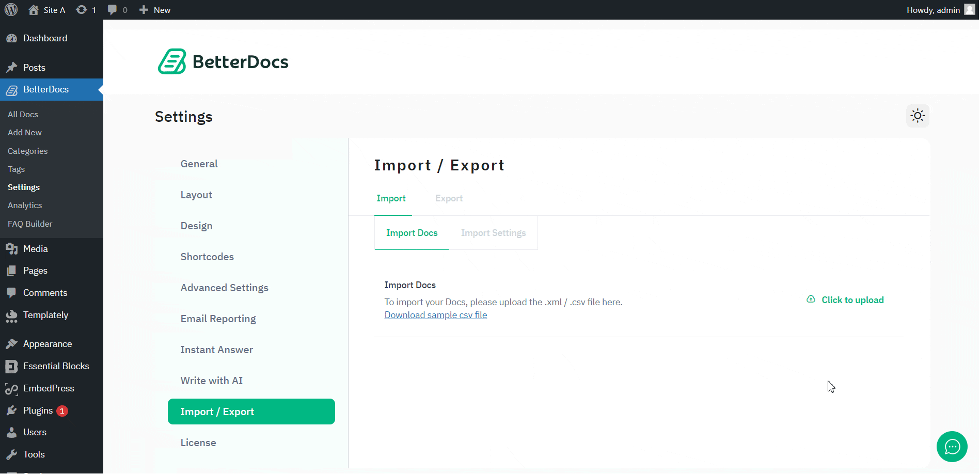The width and height of the screenshot is (980, 474).
Task: Open the Appearance section icon
Action: pos(12,343)
